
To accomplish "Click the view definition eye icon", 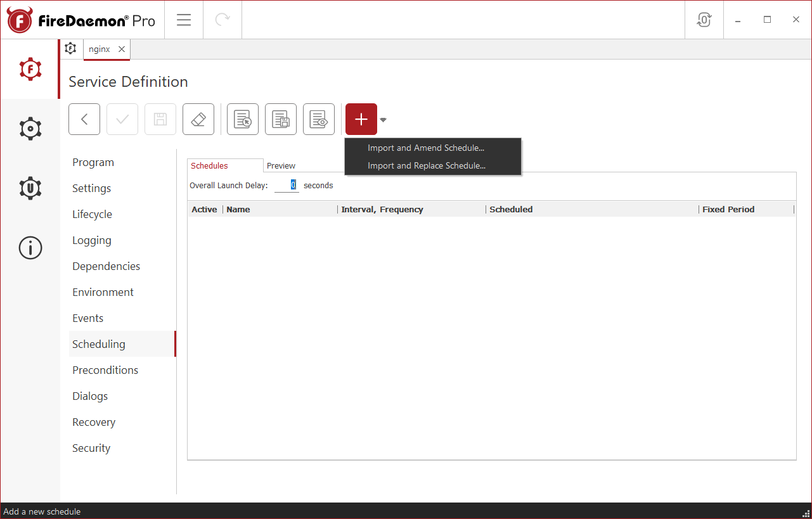I will point(319,119).
